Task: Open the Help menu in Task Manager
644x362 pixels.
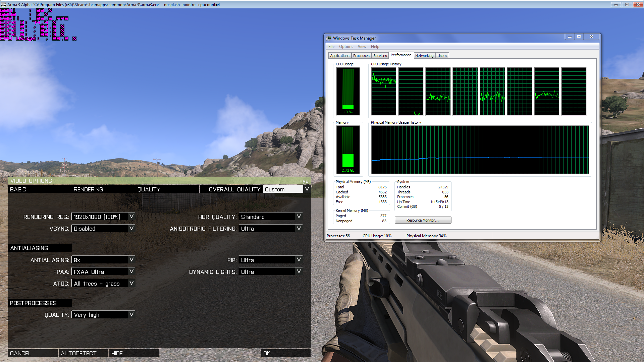Action: [375, 47]
